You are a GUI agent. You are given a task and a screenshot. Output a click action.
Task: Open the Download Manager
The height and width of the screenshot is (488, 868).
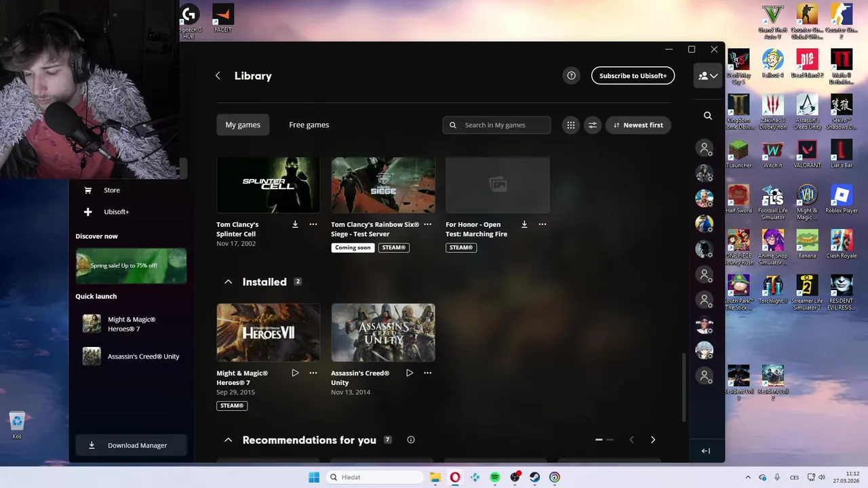(x=131, y=445)
